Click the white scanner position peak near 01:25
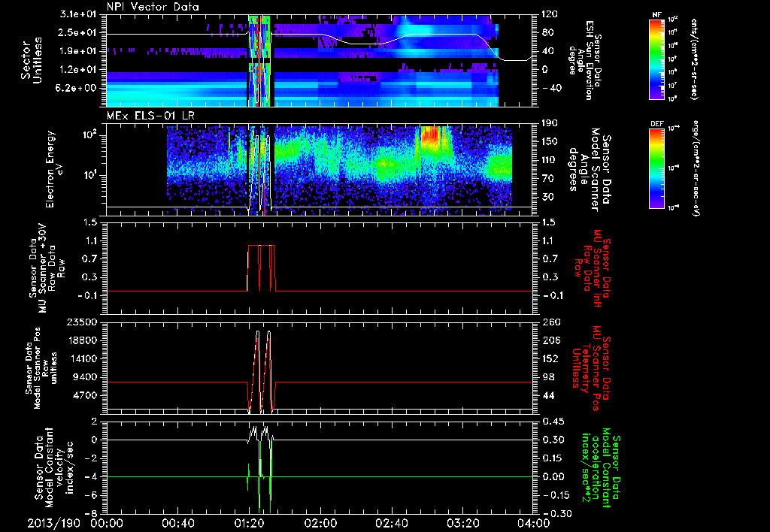Viewport: 770px width, 532px height. [x=257, y=333]
